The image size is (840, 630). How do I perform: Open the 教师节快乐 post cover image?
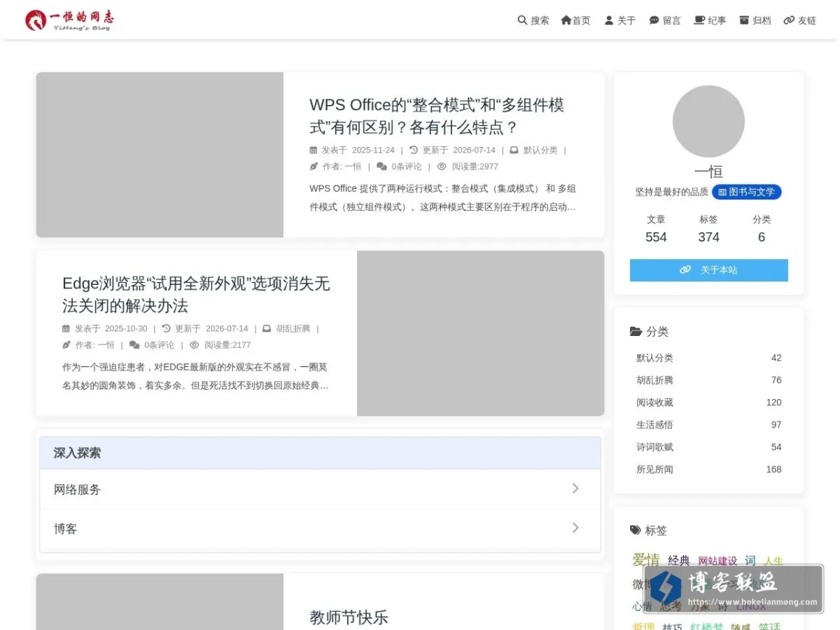click(160, 602)
